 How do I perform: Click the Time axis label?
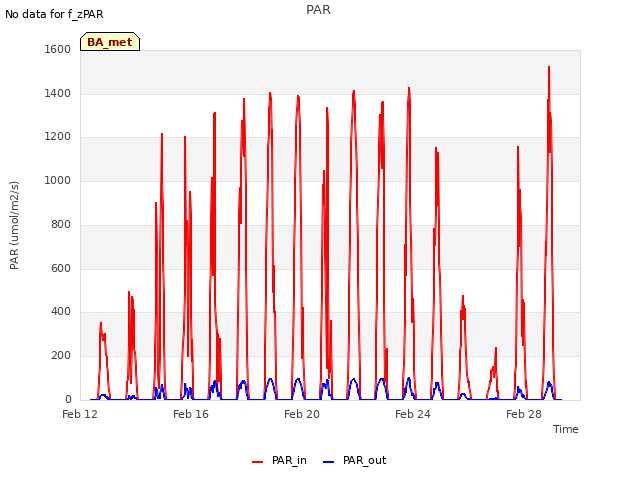[566, 429]
